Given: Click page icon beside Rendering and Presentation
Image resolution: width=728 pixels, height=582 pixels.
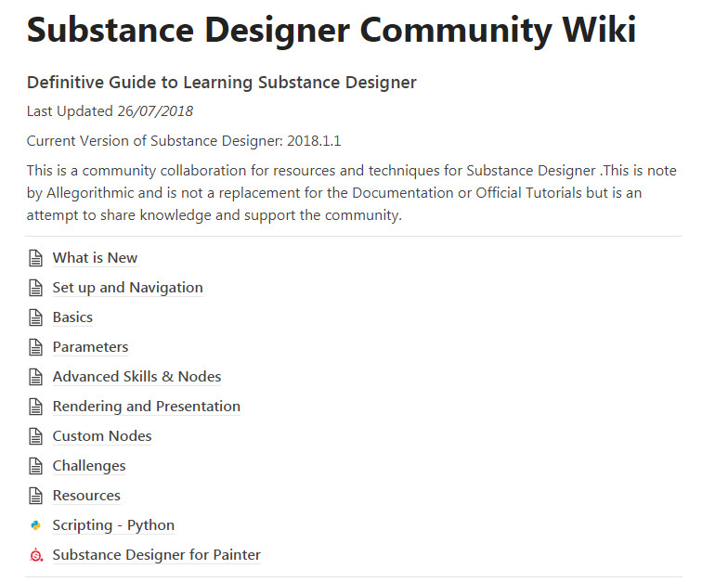Looking at the screenshot, I should (35, 407).
